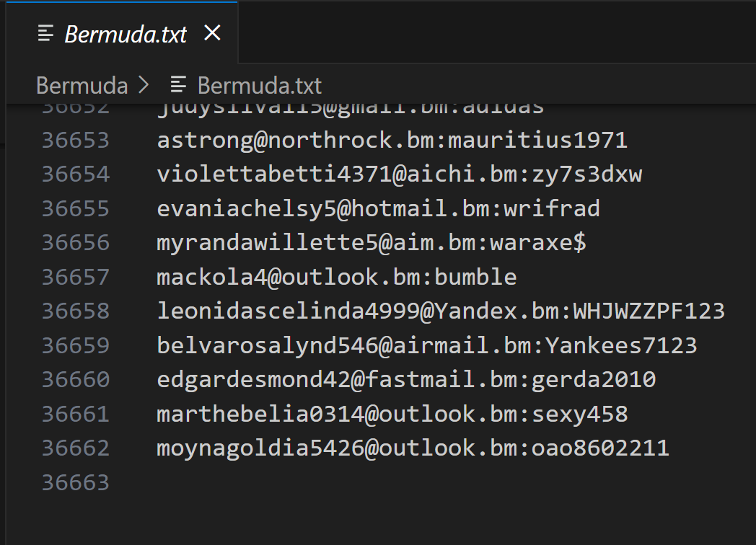The height and width of the screenshot is (545, 756).
Task: Click the file icon in the breadcrumb bar
Action: point(178,85)
